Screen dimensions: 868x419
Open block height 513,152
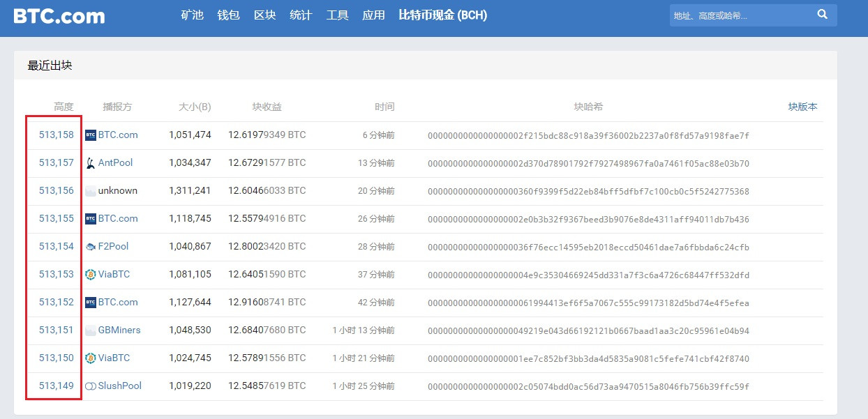pyautogui.click(x=57, y=302)
